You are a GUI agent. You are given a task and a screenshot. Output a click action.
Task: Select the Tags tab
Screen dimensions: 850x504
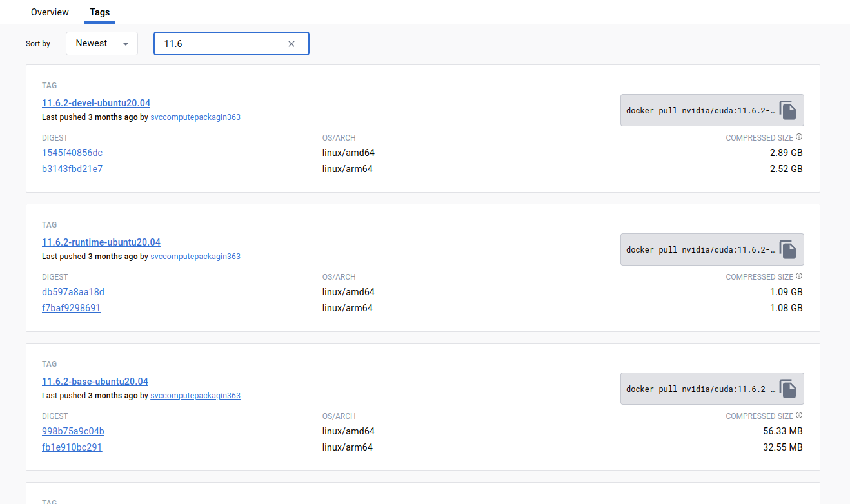click(x=99, y=12)
